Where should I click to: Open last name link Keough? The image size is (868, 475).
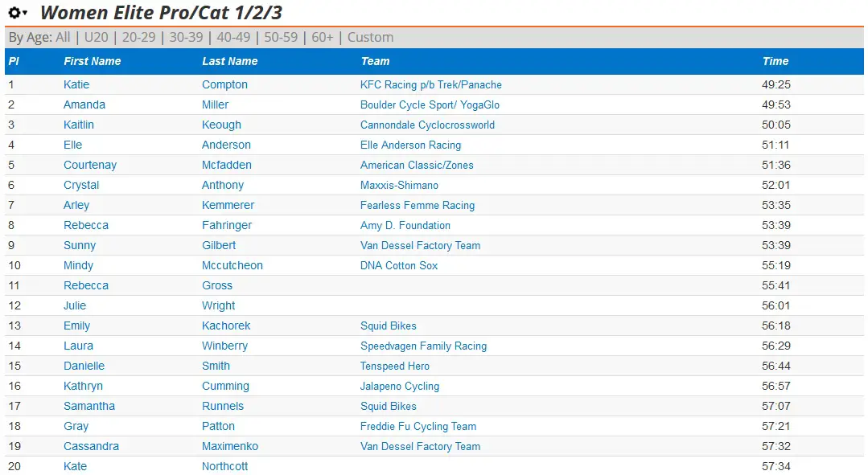coord(221,125)
